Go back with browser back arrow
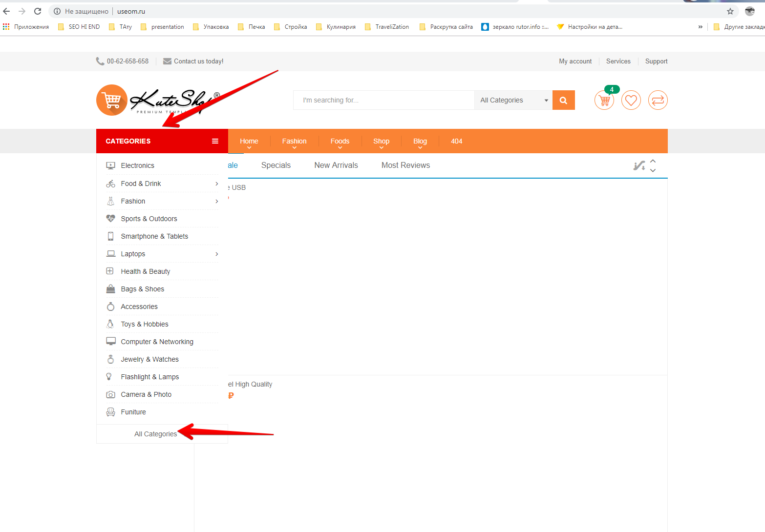This screenshot has width=765, height=532. coord(6,11)
